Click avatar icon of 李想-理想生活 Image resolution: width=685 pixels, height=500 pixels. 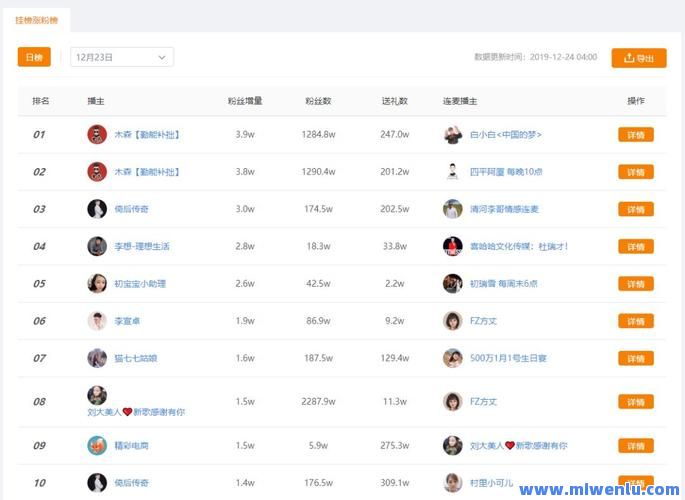tap(97, 246)
